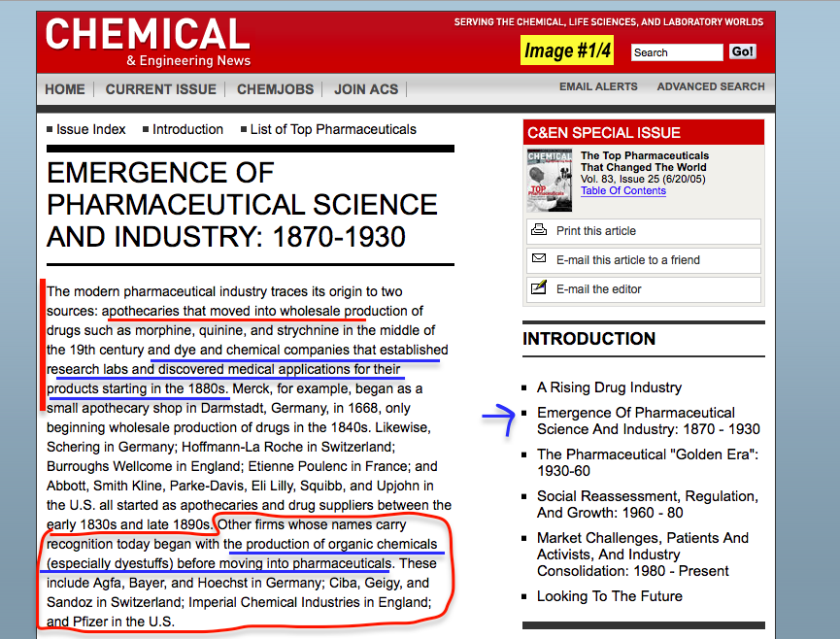Open the Issue Index link
The width and height of the screenshot is (840, 639).
tap(91, 129)
